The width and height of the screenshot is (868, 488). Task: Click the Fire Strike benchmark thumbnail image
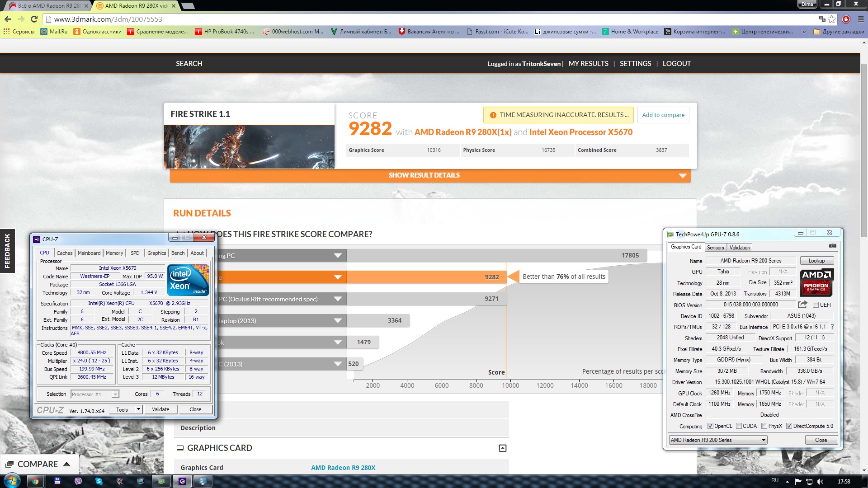249,147
